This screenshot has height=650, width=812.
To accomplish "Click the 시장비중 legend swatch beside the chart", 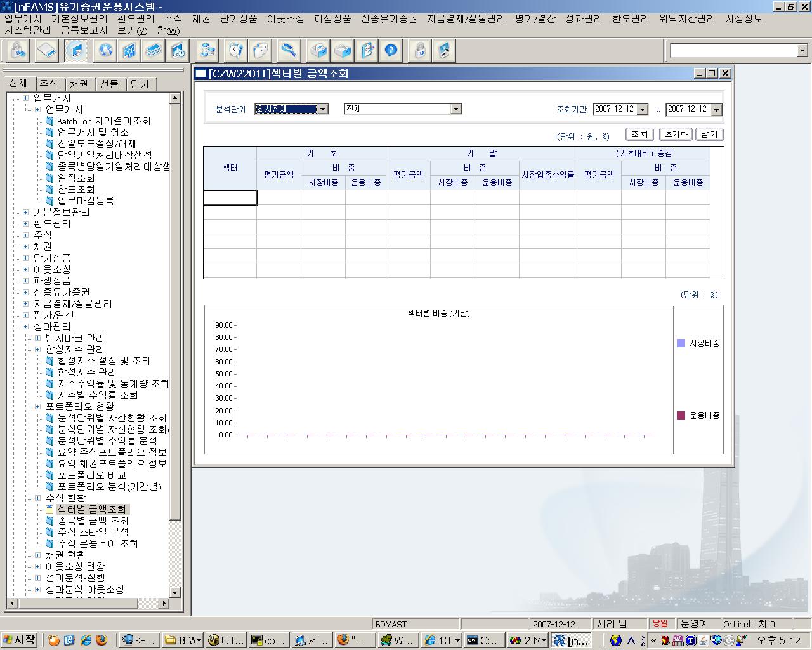I will [x=679, y=342].
